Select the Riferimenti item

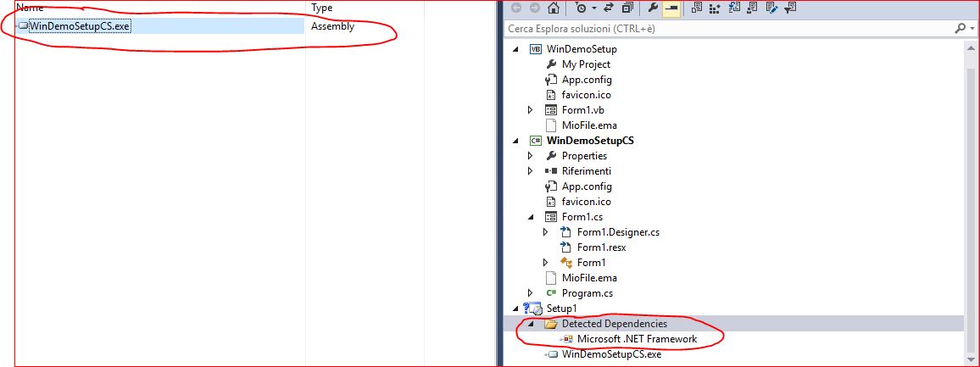(587, 170)
